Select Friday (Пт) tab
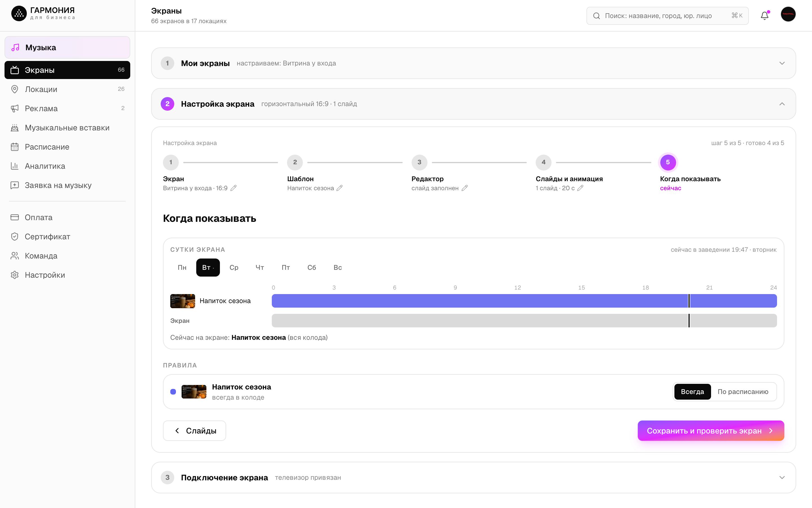The width and height of the screenshot is (812, 508). click(x=286, y=268)
